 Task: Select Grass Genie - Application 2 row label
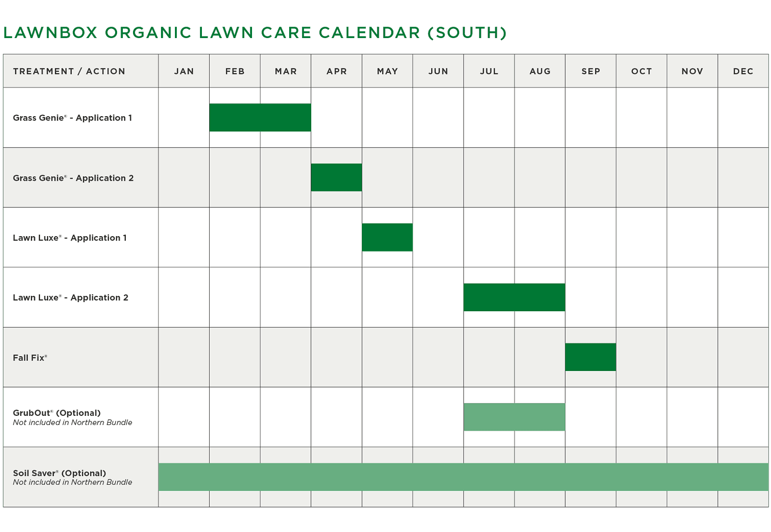[73, 178]
